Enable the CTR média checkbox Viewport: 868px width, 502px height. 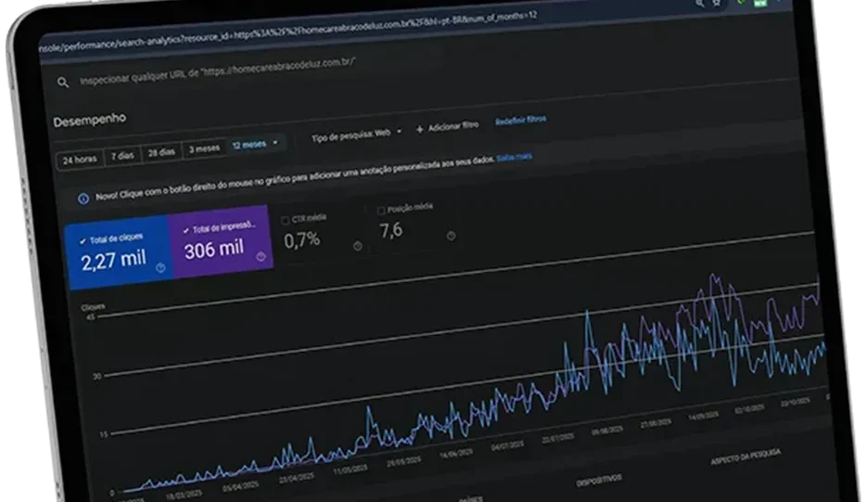(x=286, y=219)
